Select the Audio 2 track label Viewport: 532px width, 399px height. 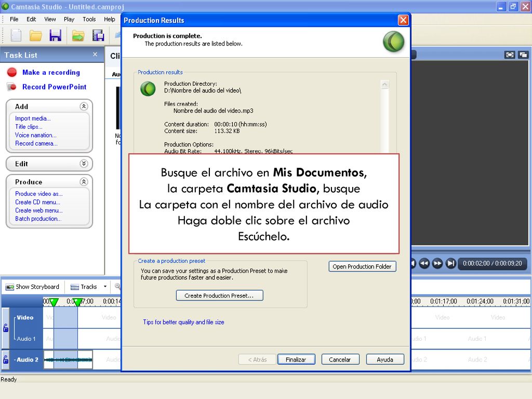pos(26,360)
